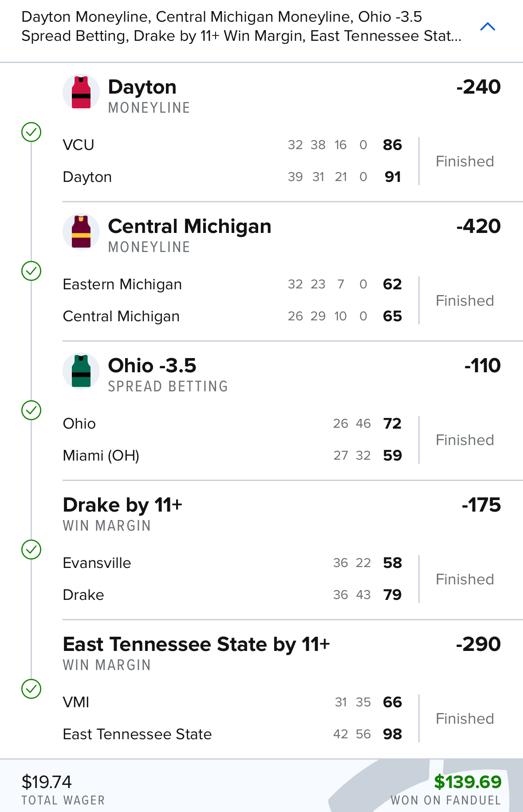Screen dimensions: 523x812
Task: Tap the $19.74 total wager amount
Action: (47, 782)
